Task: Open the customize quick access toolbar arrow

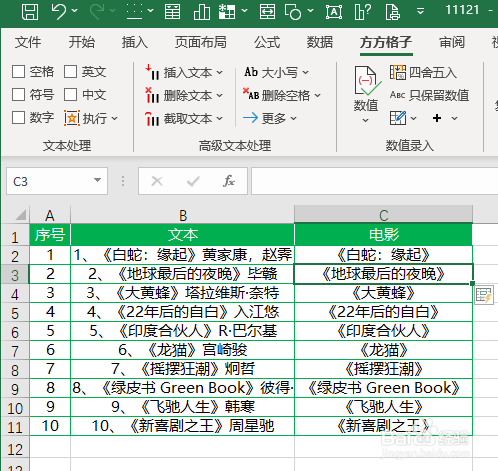Action: pos(421,11)
